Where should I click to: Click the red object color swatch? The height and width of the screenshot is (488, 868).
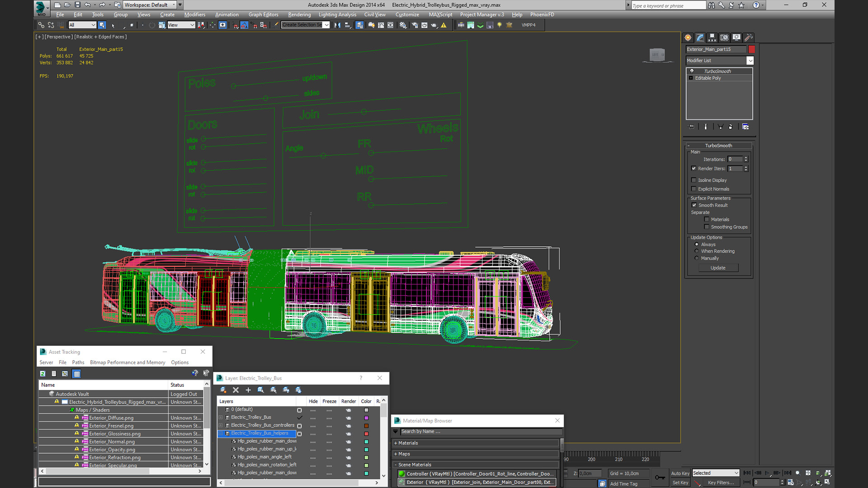(751, 49)
